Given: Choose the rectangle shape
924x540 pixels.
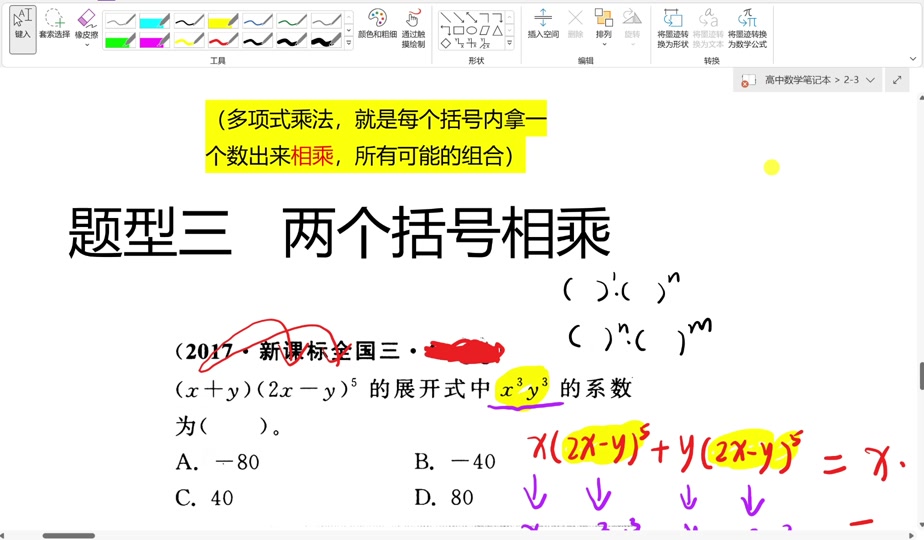Looking at the screenshot, I should (x=458, y=30).
